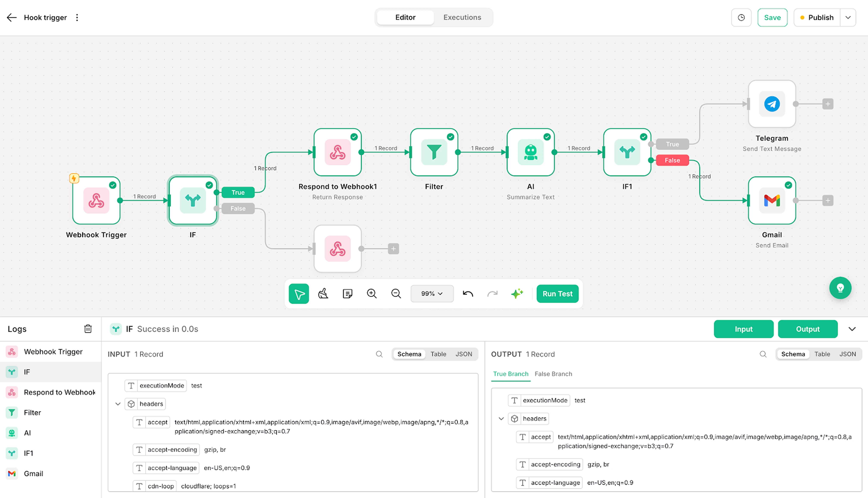Click the IF node True branch label
868x498 pixels.
238,192
